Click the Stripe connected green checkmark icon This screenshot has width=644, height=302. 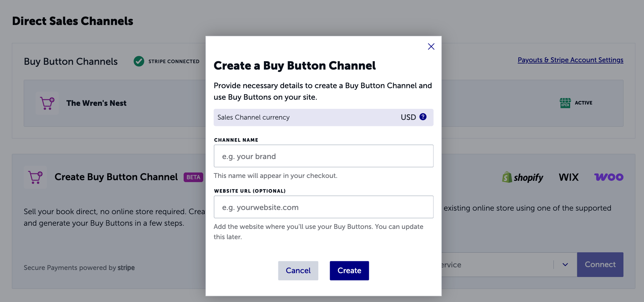[139, 61]
